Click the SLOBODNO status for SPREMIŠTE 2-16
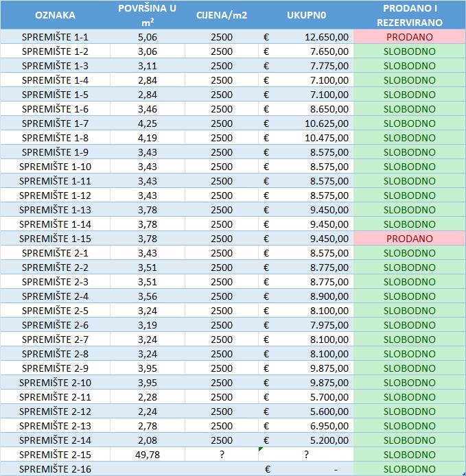Viewport: 466px width, 476px height. 409,469
